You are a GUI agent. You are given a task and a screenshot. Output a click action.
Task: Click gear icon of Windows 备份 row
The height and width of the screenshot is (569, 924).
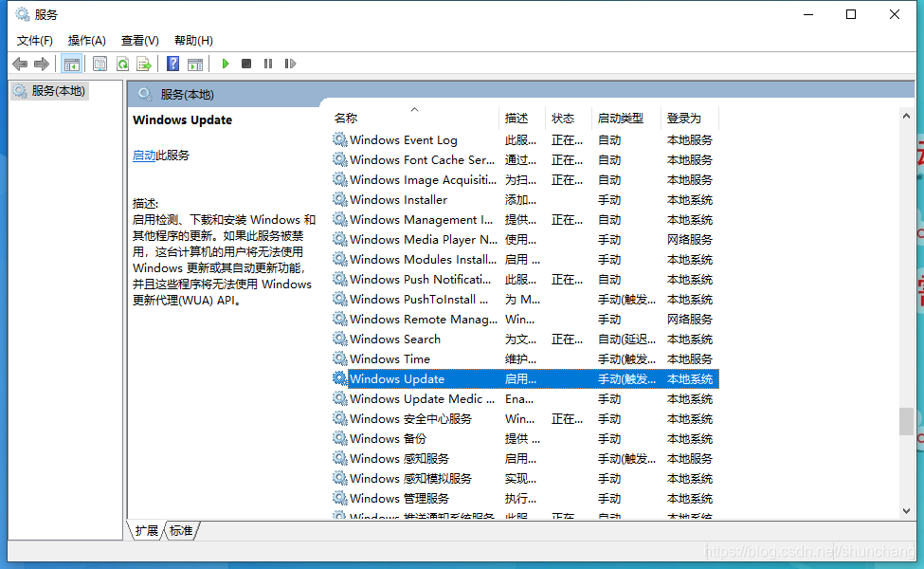pyautogui.click(x=339, y=438)
